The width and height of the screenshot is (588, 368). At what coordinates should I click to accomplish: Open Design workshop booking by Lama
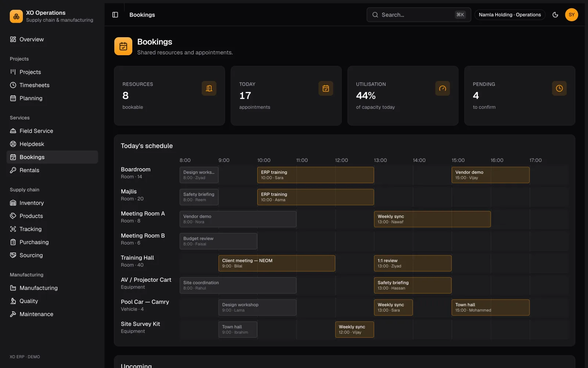tap(257, 307)
